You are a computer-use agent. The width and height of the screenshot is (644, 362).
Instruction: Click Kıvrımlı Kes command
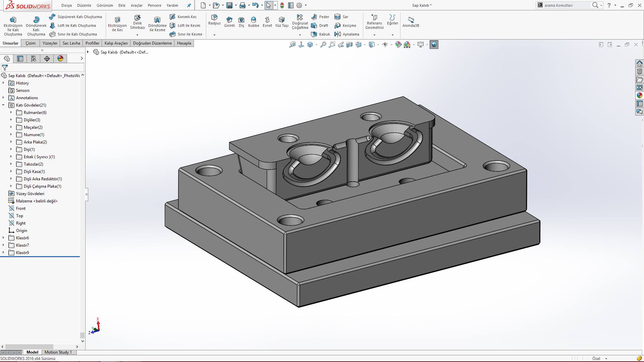coord(183,17)
